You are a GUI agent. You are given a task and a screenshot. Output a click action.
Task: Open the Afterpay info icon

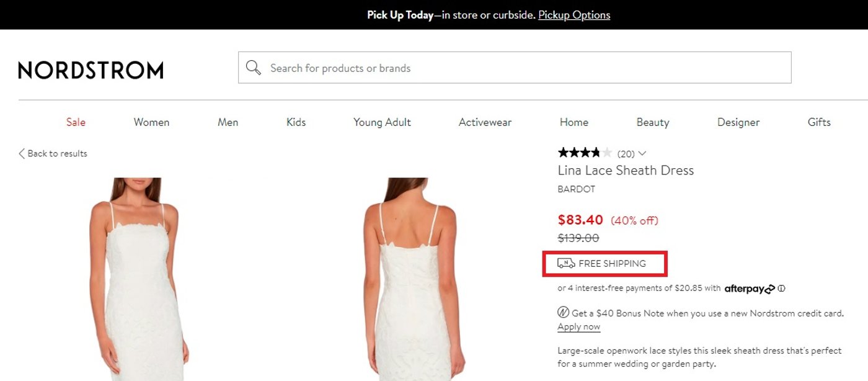pos(781,288)
